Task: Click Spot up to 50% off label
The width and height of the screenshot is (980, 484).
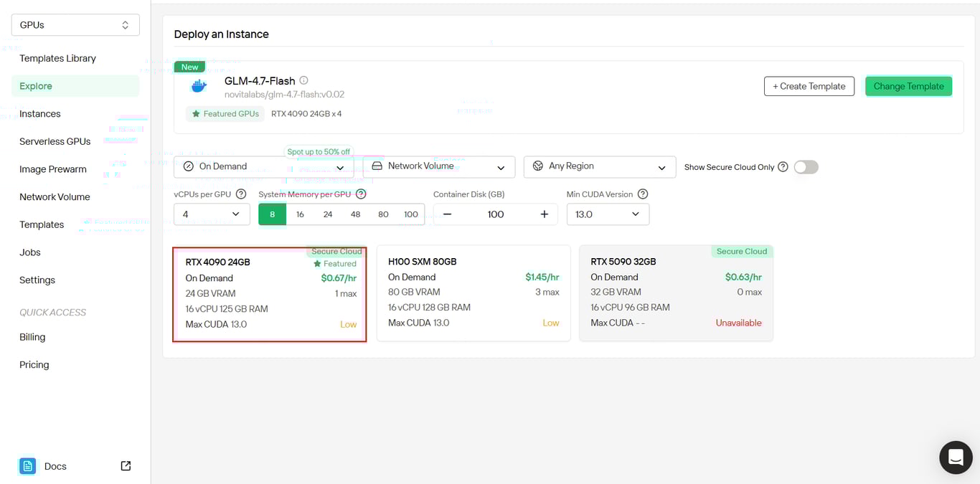Action: (319, 152)
